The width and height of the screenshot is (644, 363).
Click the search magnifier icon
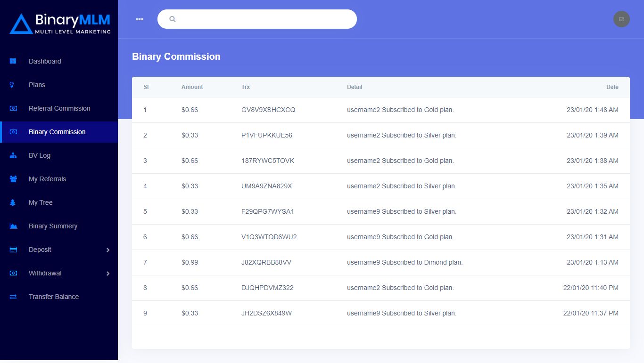point(173,19)
